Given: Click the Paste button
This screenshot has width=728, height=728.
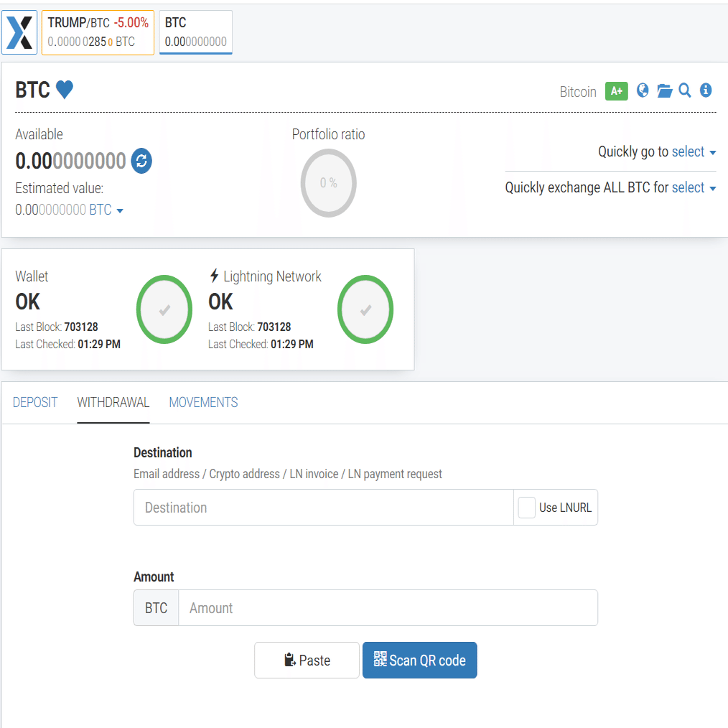Looking at the screenshot, I should click(x=307, y=661).
